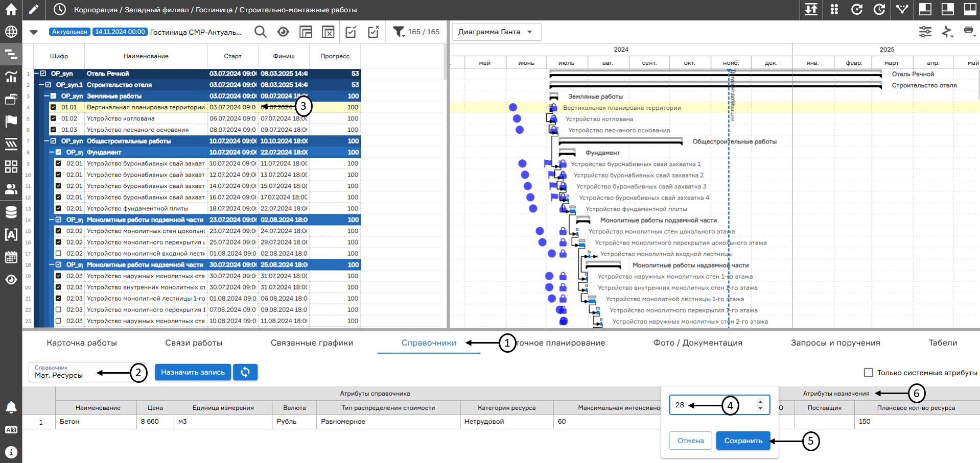980x463 pixels.
Task: Click the eye view icon in toolbar
Action: 283,32
